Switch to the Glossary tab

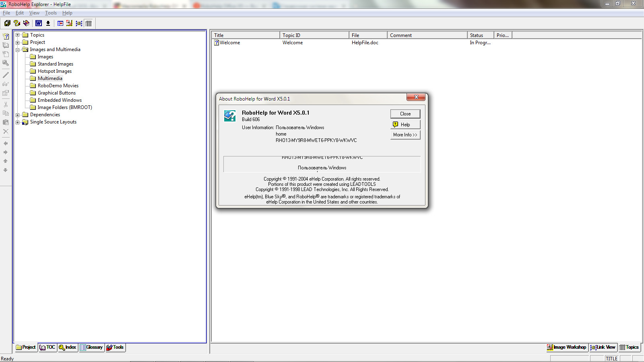pos(91,348)
